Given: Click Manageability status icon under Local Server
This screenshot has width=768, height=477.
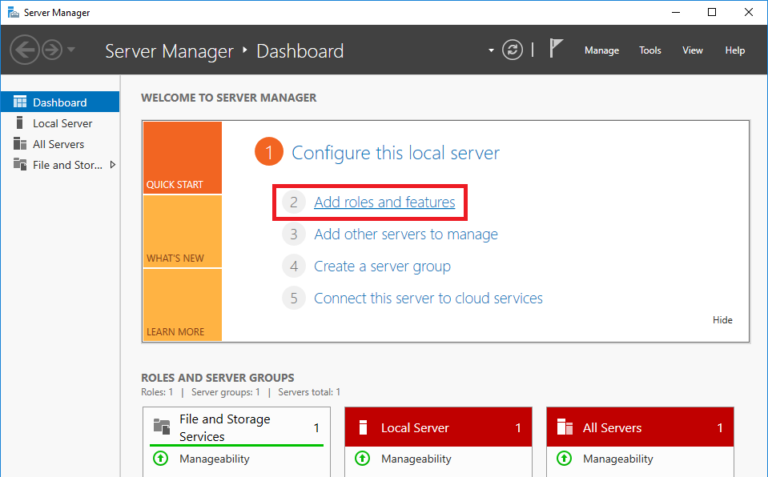Looking at the screenshot, I should (363, 459).
